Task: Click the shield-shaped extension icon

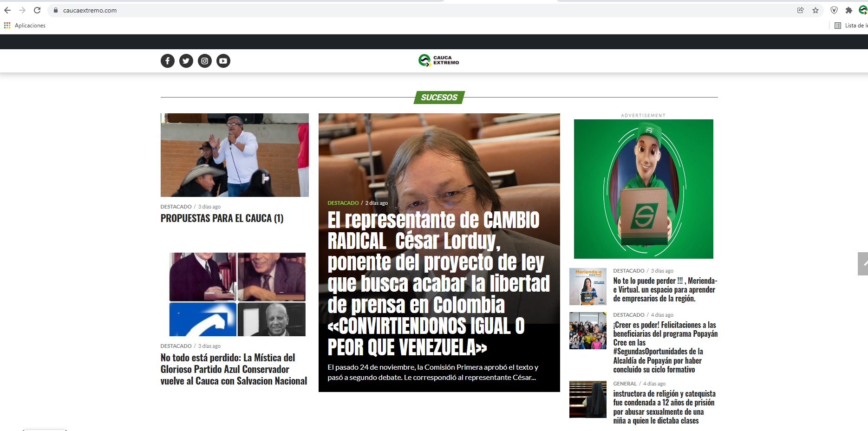Action: (x=833, y=10)
